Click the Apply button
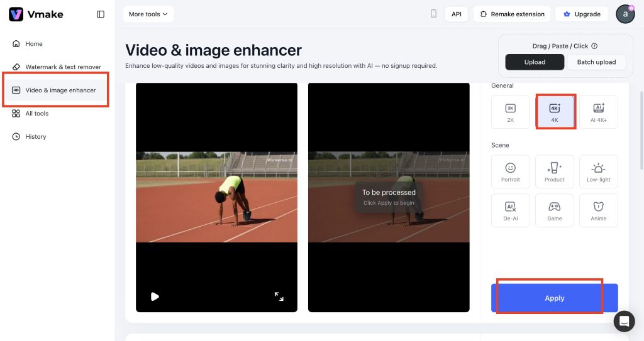This screenshot has width=644, height=341. click(554, 298)
